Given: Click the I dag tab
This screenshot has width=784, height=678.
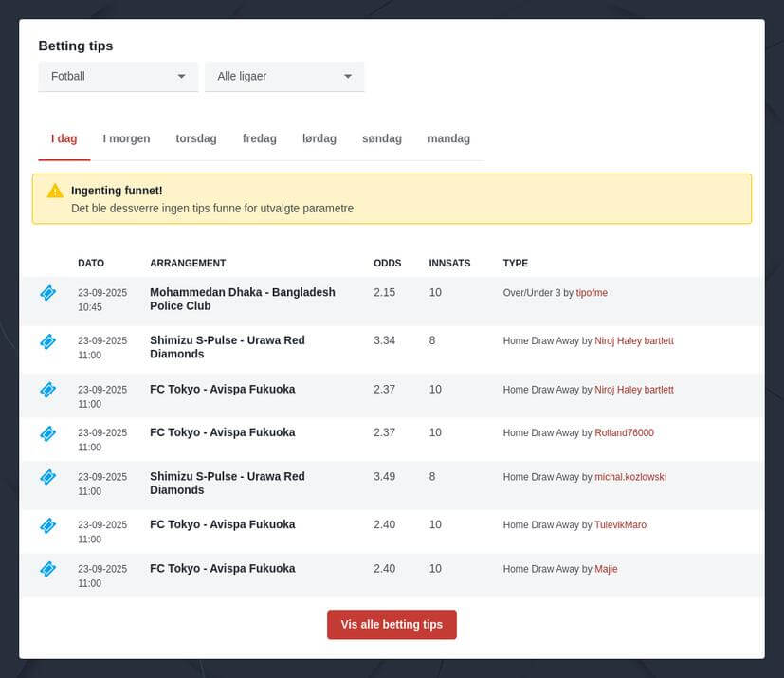Looking at the screenshot, I should click(64, 138).
